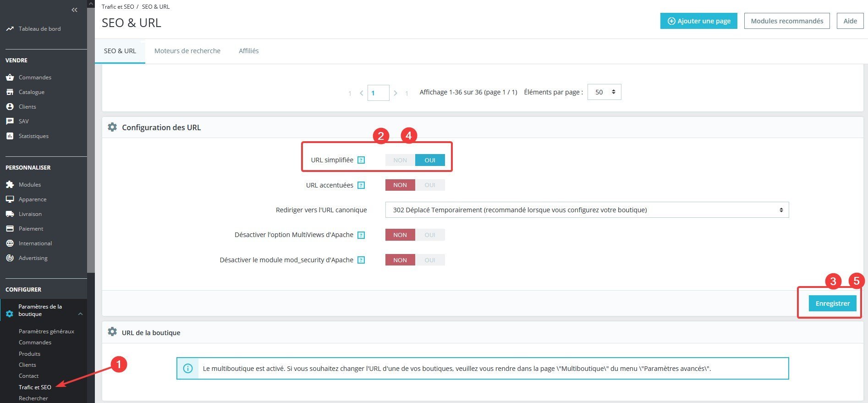Click the 'Affichage 1-36 sur 36' pagination text

tap(468, 92)
